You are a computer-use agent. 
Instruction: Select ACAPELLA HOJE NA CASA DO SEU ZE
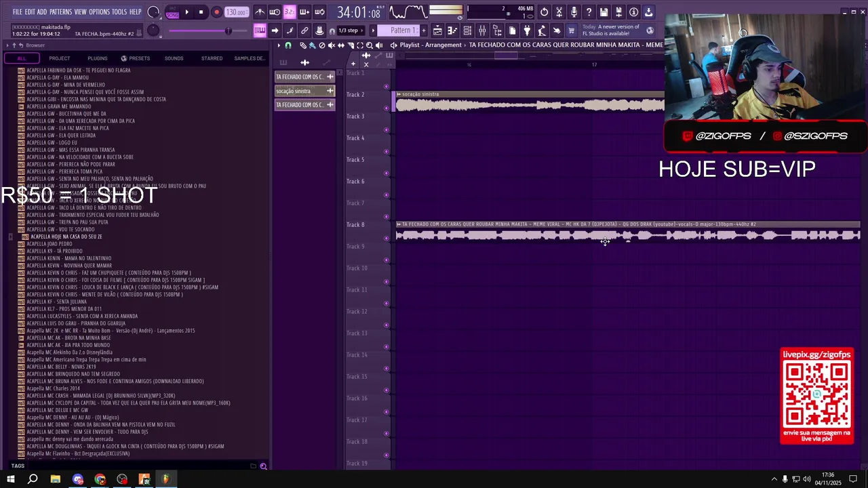(x=66, y=237)
